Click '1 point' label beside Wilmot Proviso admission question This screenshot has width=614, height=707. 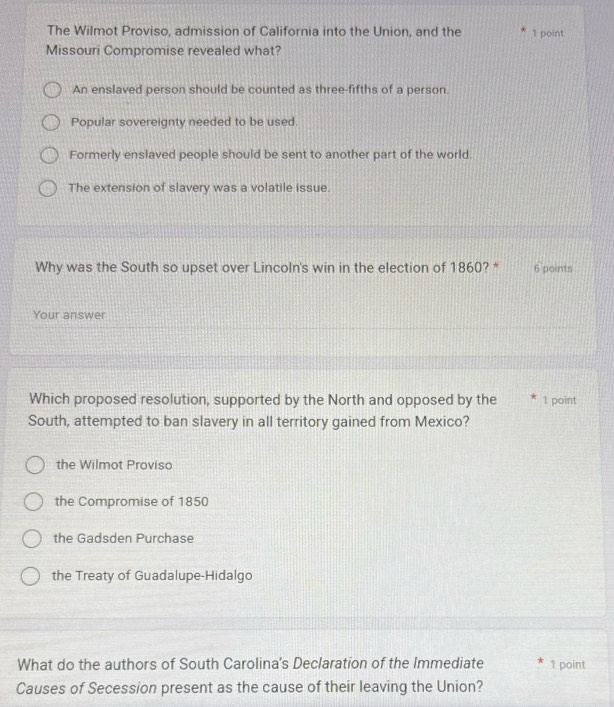(548, 33)
